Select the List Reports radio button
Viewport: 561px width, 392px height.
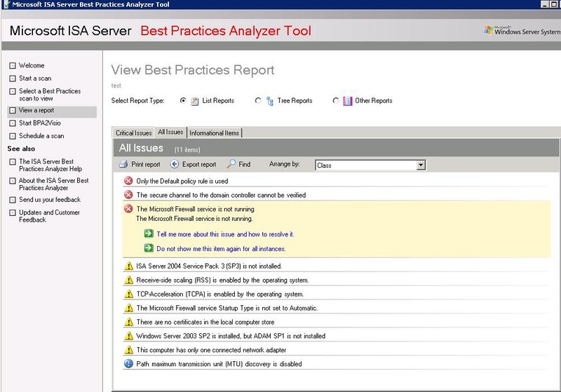183,100
